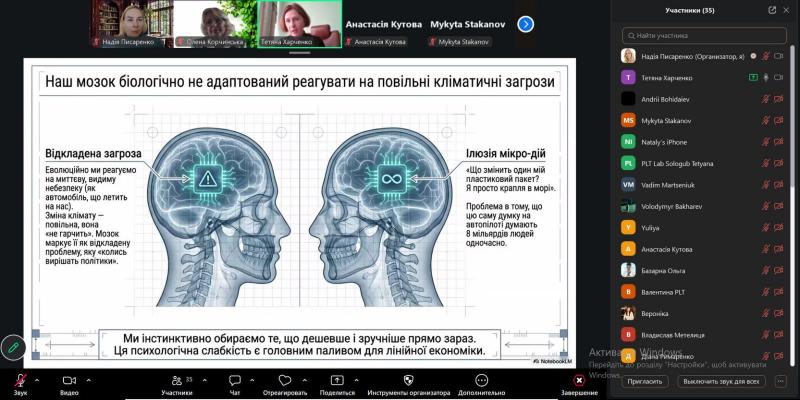Toggle the Видео camera button
800x400 pixels.
[x=69, y=381]
